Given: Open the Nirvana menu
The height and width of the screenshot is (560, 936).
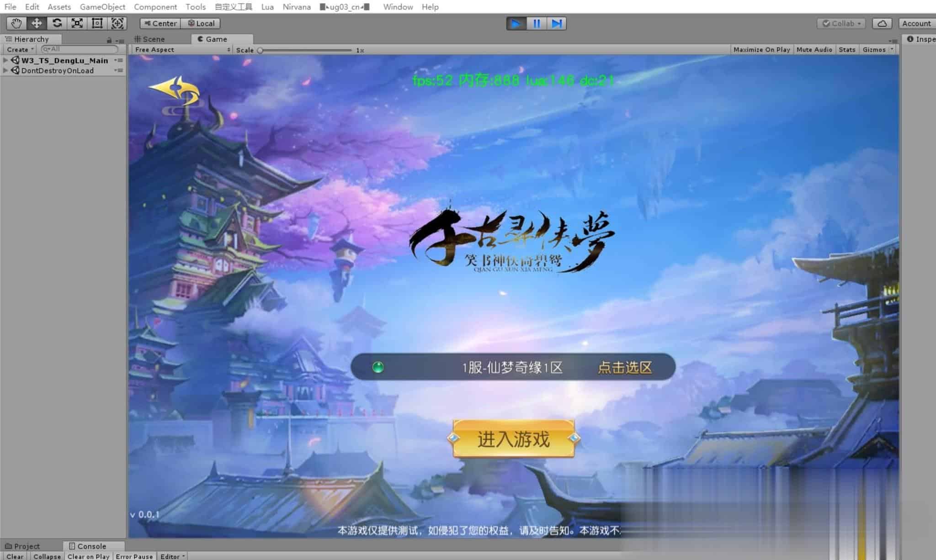Looking at the screenshot, I should tap(297, 7).
